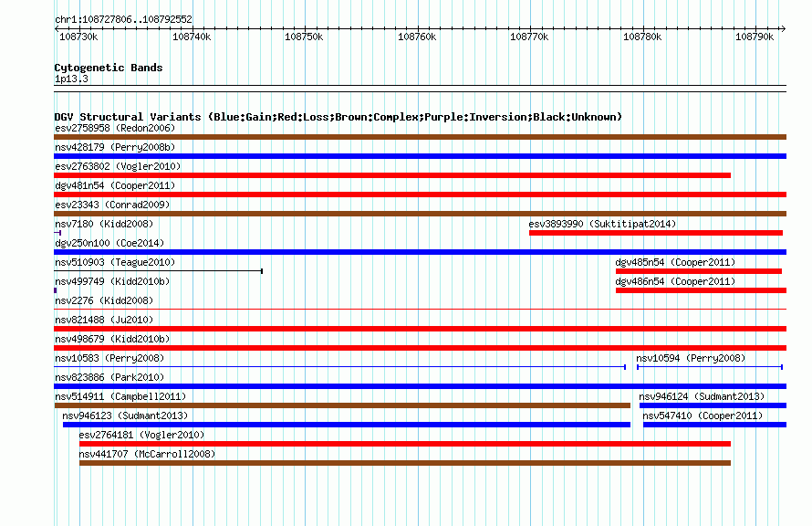Open the nsv428179 (Perry2008b) label
The image size is (812, 526).
pos(115,147)
